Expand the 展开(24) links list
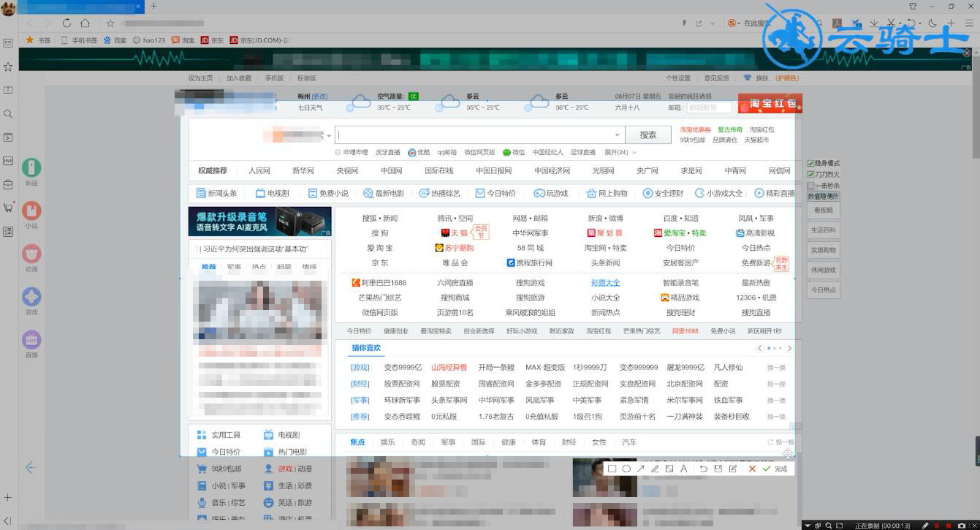The width and height of the screenshot is (980, 530). [620, 152]
